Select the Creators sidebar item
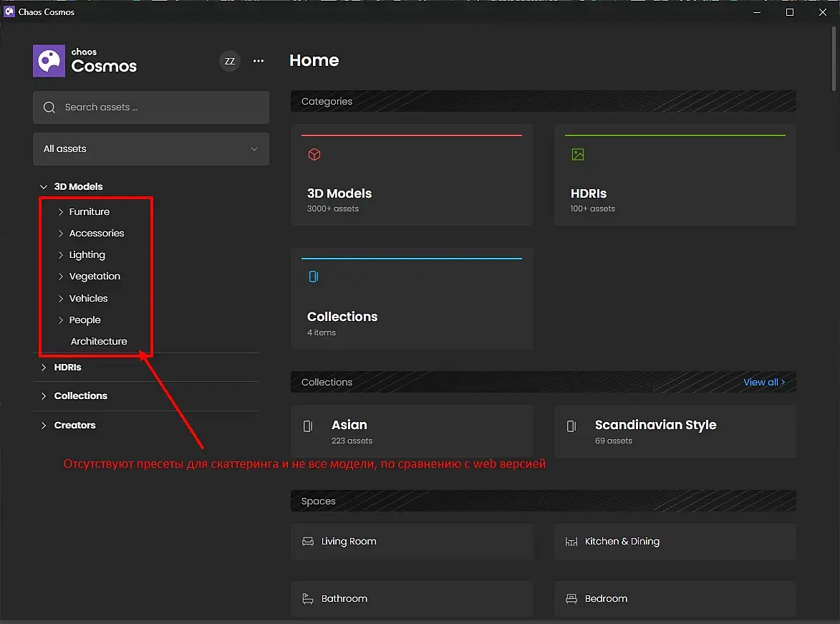 [x=74, y=426]
